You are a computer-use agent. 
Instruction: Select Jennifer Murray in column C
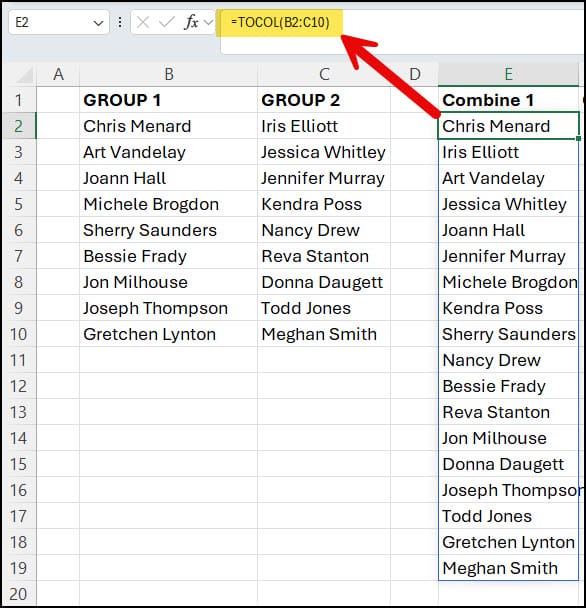click(324, 178)
